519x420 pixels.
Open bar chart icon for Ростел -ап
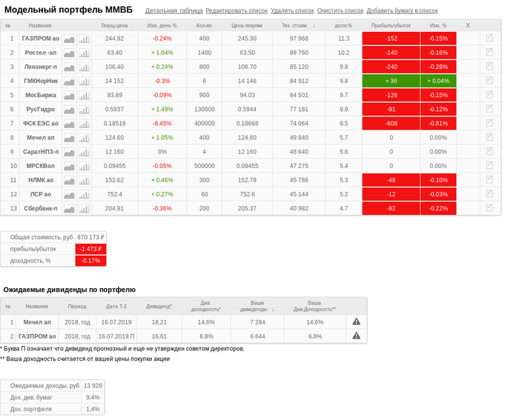[84, 53]
